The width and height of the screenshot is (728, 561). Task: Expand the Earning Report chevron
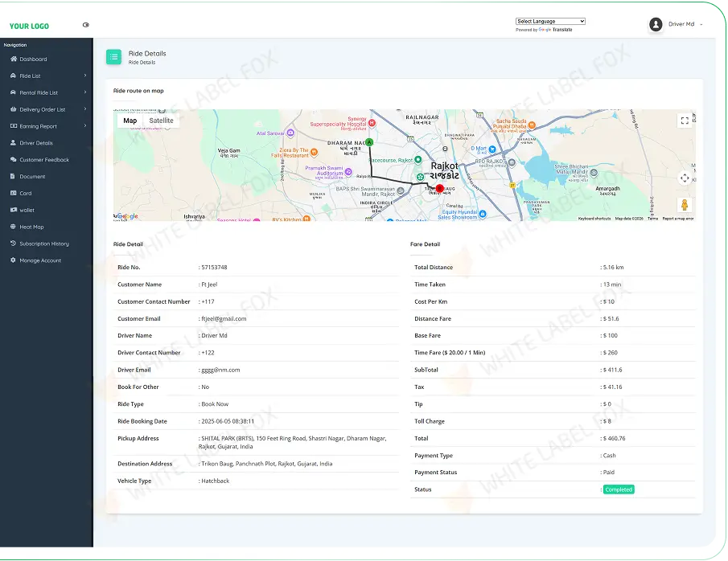[x=85, y=125]
